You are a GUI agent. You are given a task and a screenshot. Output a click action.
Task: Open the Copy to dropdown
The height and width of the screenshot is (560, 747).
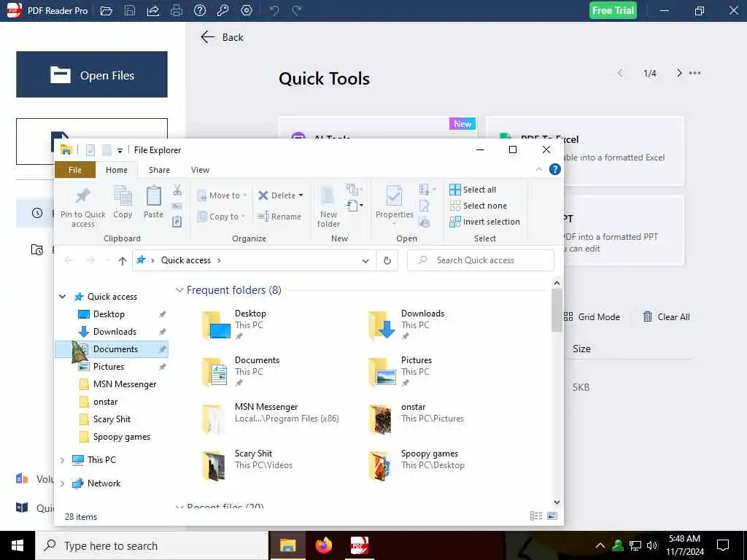point(221,217)
